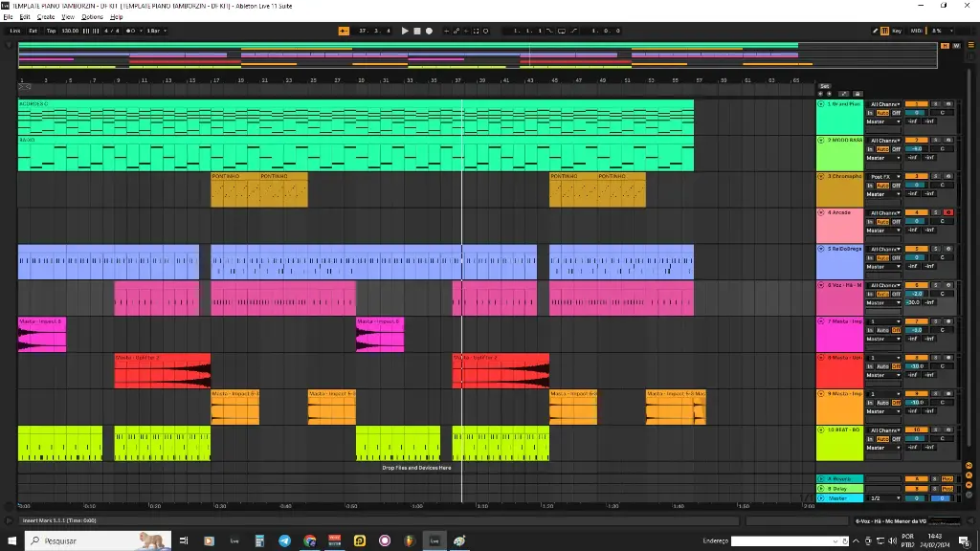980x551 pixels.
Task: Select the first Masta - Uplifter 2 clip
Action: (163, 371)
